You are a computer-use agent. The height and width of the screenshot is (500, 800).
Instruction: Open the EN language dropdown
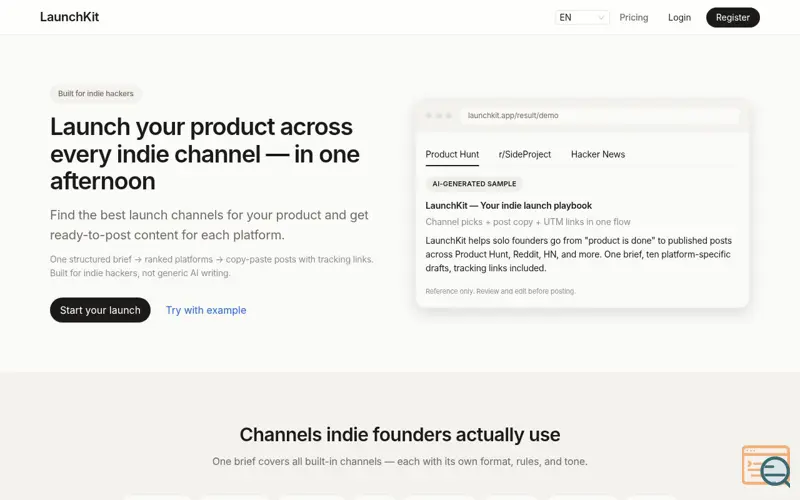[x=582, y=17]
